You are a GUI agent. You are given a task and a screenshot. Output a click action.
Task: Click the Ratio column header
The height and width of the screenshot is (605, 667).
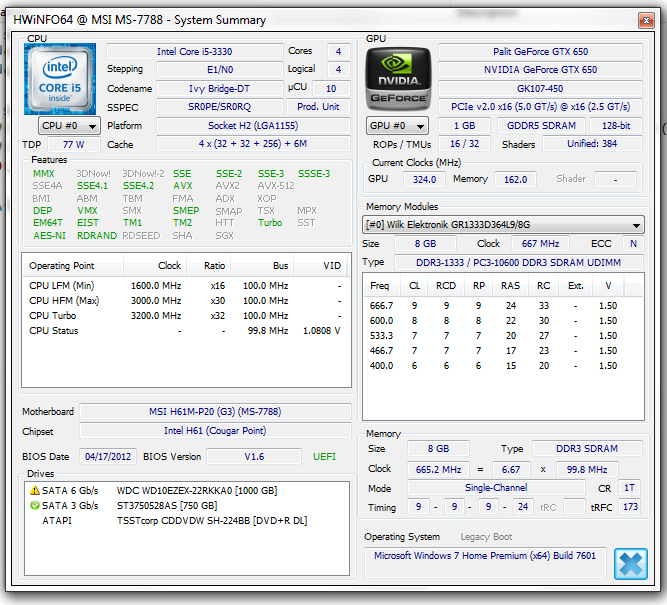[209, 266]
